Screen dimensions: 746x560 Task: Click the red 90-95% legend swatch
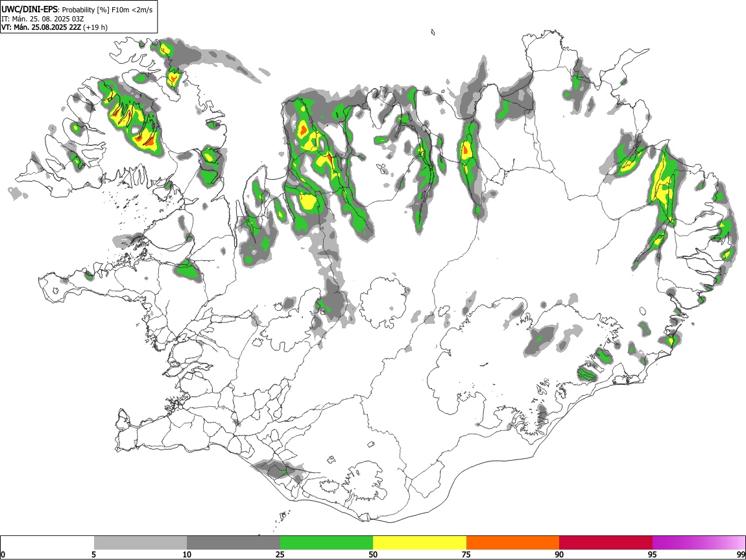[x=606, y=543]
